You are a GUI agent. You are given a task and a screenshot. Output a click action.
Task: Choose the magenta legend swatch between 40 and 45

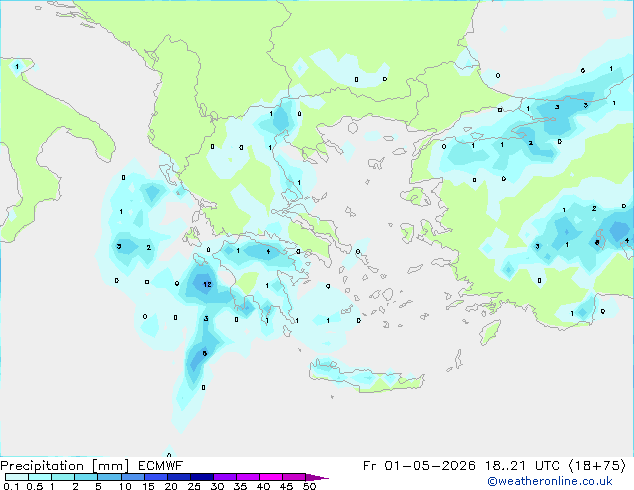point(271,477)
